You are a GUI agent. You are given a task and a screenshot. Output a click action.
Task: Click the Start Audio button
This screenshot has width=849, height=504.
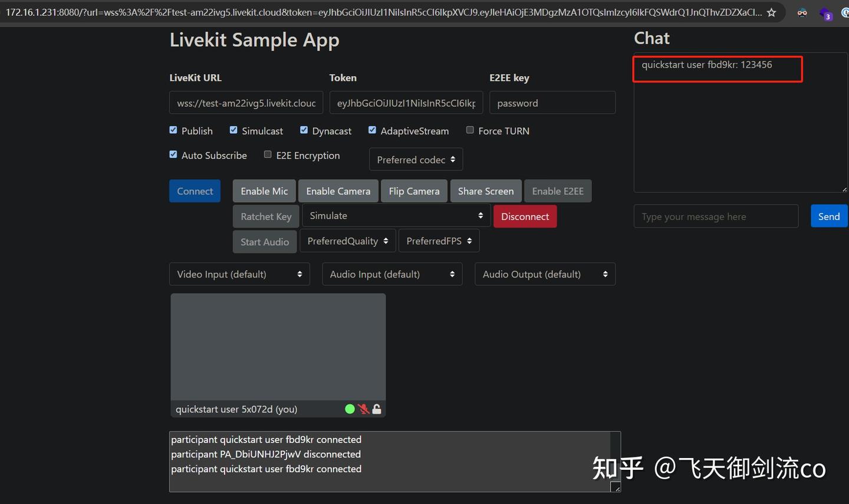pos(265,242)
